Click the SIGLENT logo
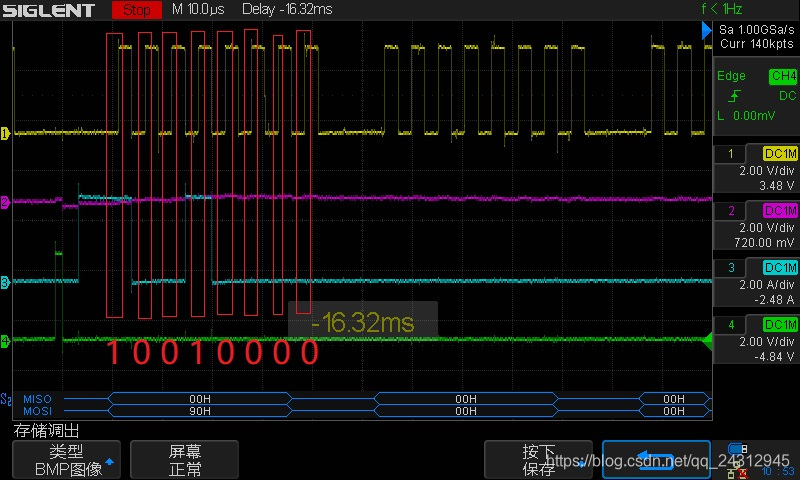Image resolution: width=800 pixels, height=480 pixels. coord(48,10)
